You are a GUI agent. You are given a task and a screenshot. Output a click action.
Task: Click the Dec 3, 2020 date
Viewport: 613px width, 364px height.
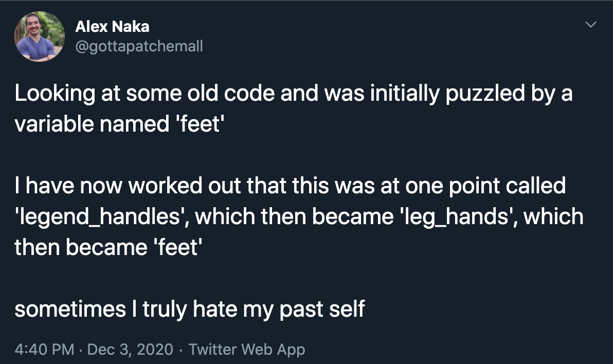[130, 349]
